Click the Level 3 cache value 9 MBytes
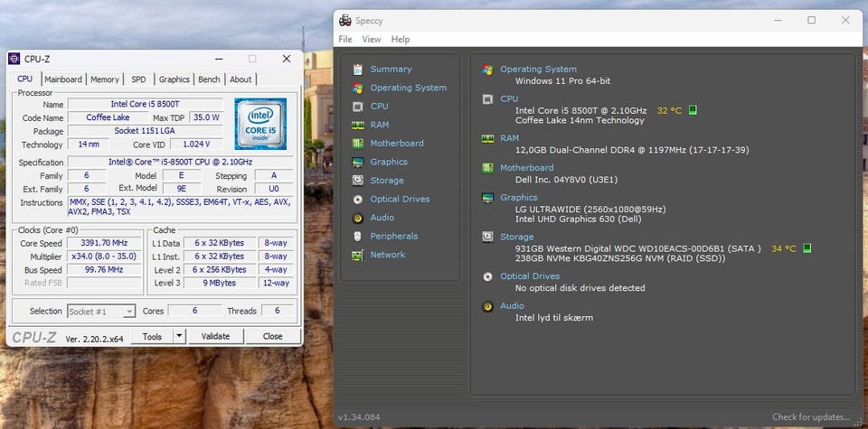The height and width of the screenshot is (429, 868). tap(219, 283)
